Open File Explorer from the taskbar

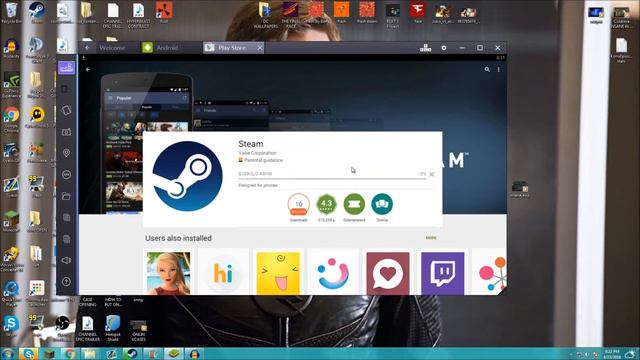[x=90, y=354]
